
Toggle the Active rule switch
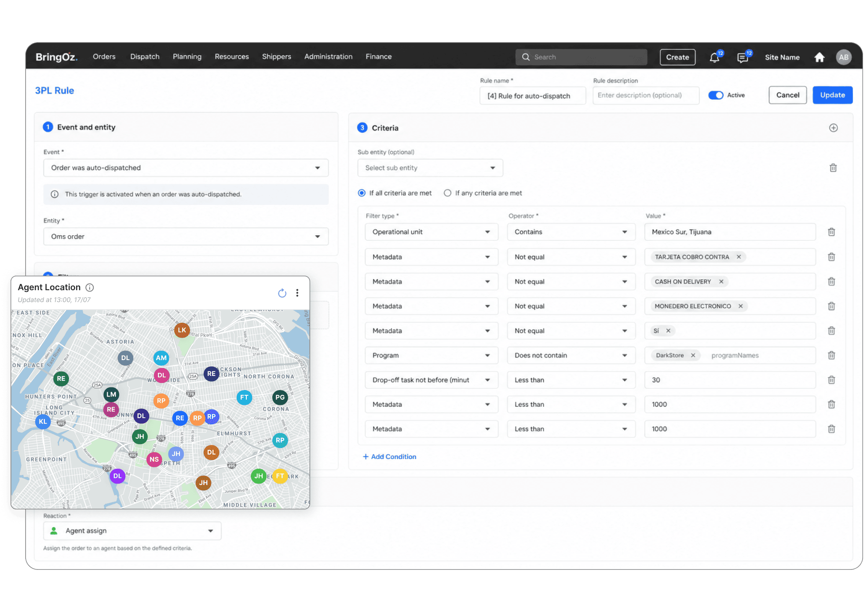[716, 95]
